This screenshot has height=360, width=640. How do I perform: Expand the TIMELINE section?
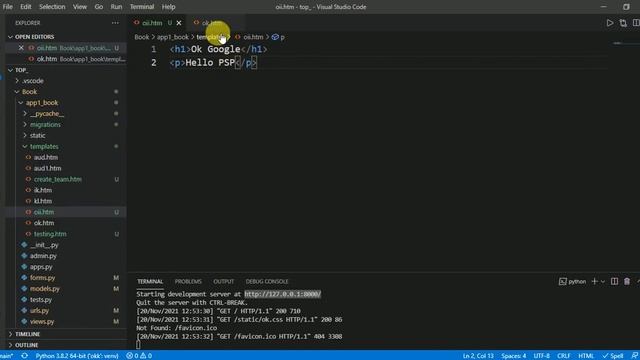[x=27, y=334]
